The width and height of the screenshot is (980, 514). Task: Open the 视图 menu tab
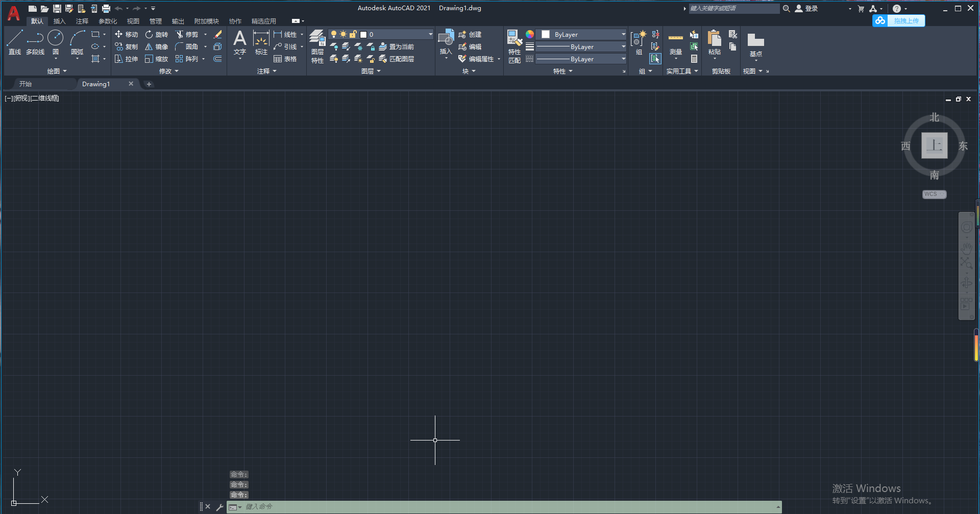pyautogui.click(x=133, y=21)
